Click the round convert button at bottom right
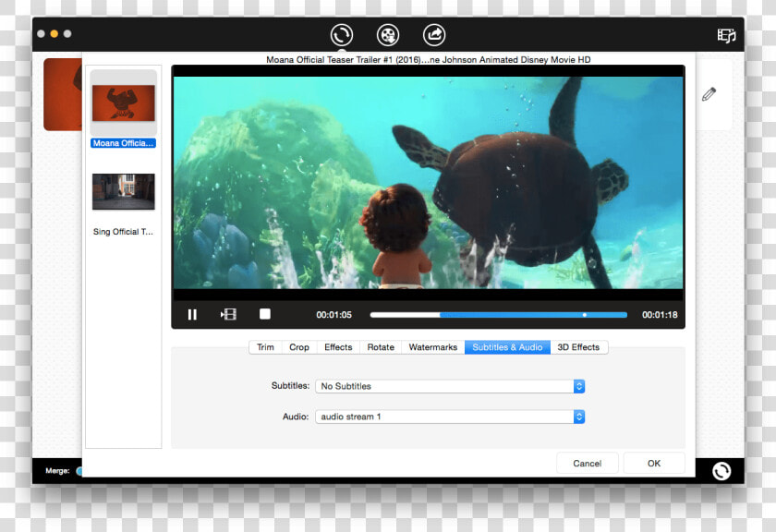 [721, 471]
